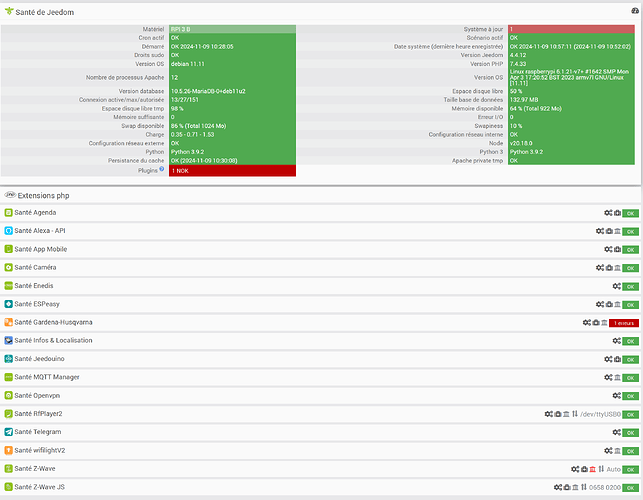
Task: Click the Swap disponible value 86 %
Action: (x=198, y=126)
